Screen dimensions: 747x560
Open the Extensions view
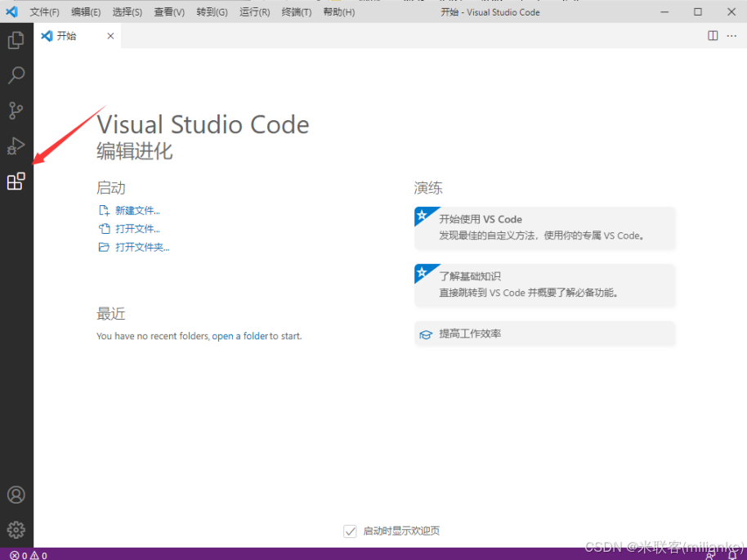coord(16,181)
